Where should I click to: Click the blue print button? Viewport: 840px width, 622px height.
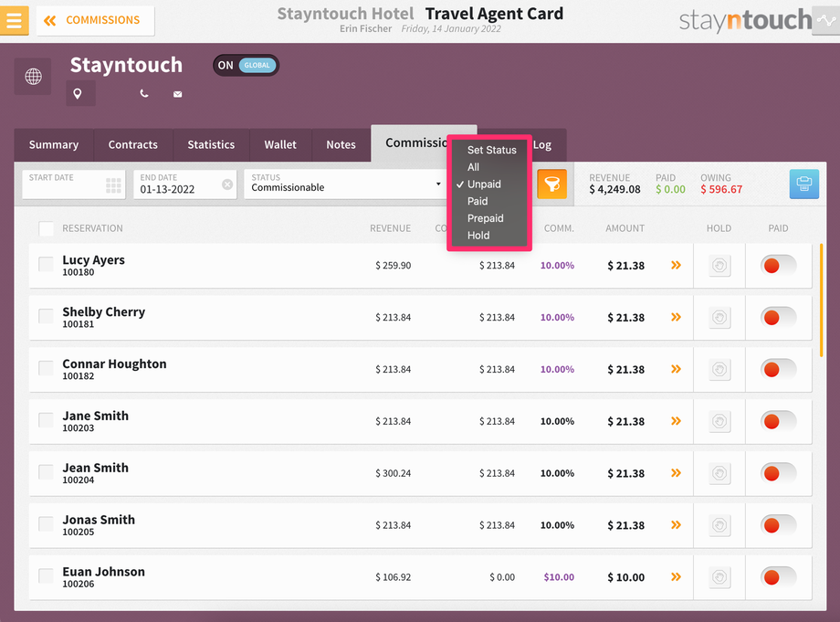[x=804, y=184]
